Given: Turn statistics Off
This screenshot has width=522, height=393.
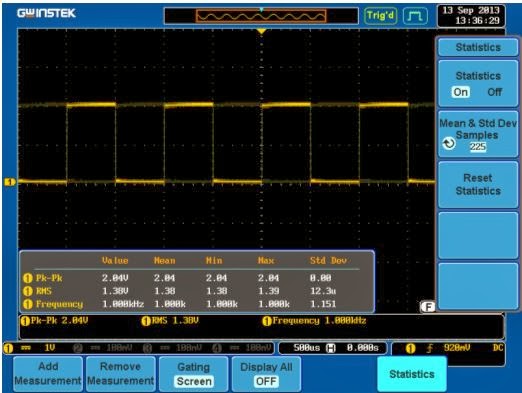Looking at the screenshot, I should coord(494,92).
